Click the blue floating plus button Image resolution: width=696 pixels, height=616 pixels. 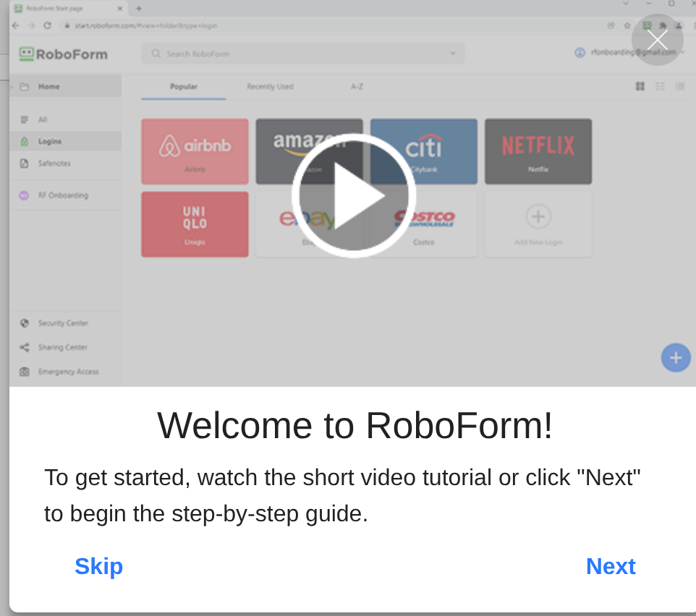pyautogui.click(x=676, y=357)
